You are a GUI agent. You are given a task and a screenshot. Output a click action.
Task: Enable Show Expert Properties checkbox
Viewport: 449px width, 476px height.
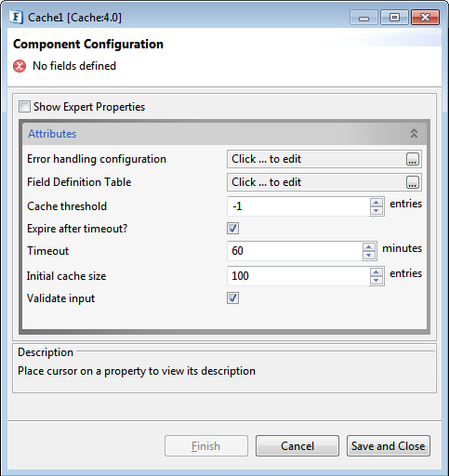[x=24, y=107]
